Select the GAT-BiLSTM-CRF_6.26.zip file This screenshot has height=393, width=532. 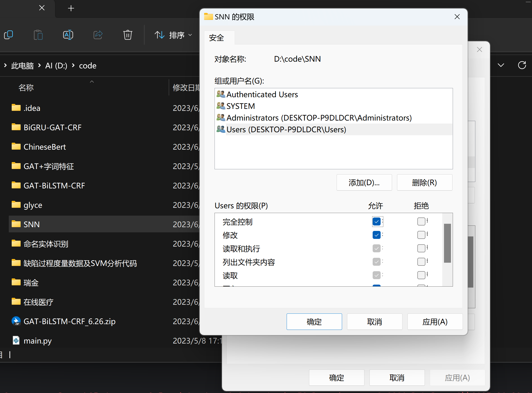[x=69, y=321]
